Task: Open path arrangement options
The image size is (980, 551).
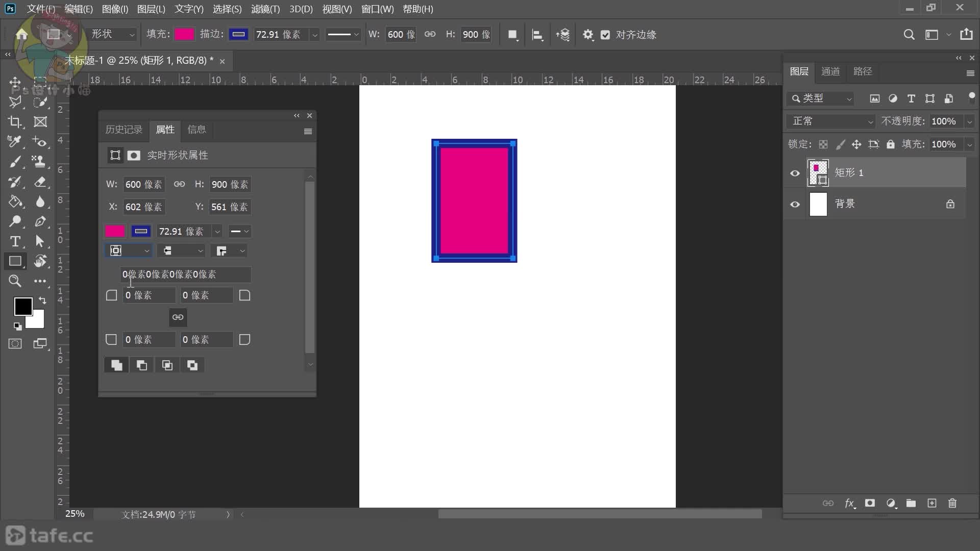Action: pyautogui.click(x=563, y=35)
